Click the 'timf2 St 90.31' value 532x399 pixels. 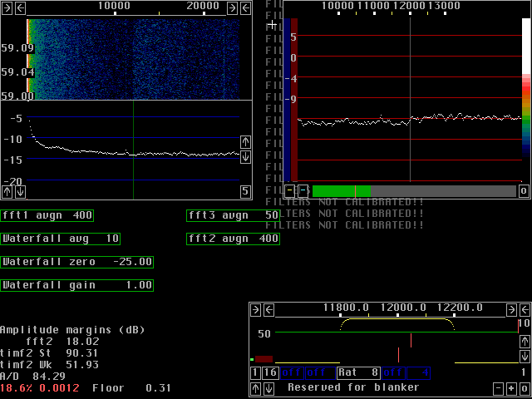click(x=50, y=353)
